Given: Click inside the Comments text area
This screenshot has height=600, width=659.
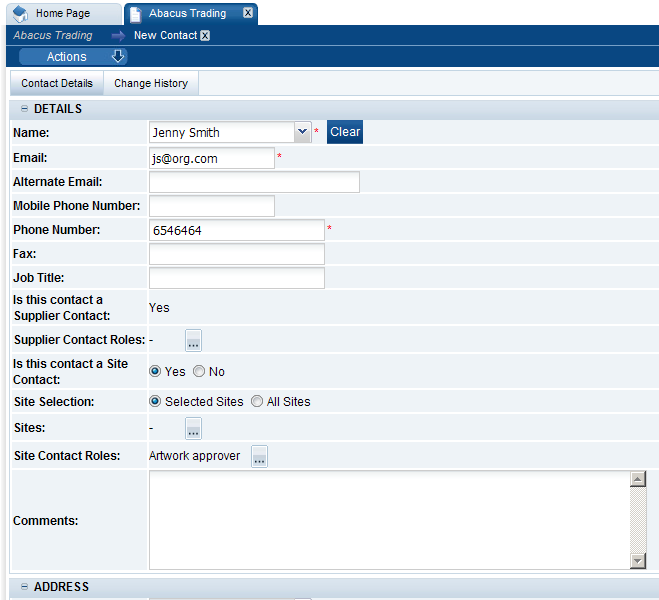Looking at the screenshot, I should 389,520.
